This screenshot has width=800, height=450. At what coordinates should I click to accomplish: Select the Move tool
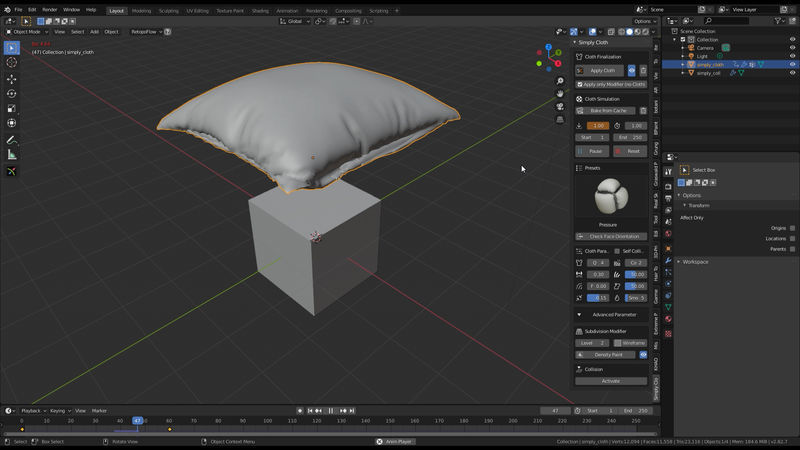11,79
